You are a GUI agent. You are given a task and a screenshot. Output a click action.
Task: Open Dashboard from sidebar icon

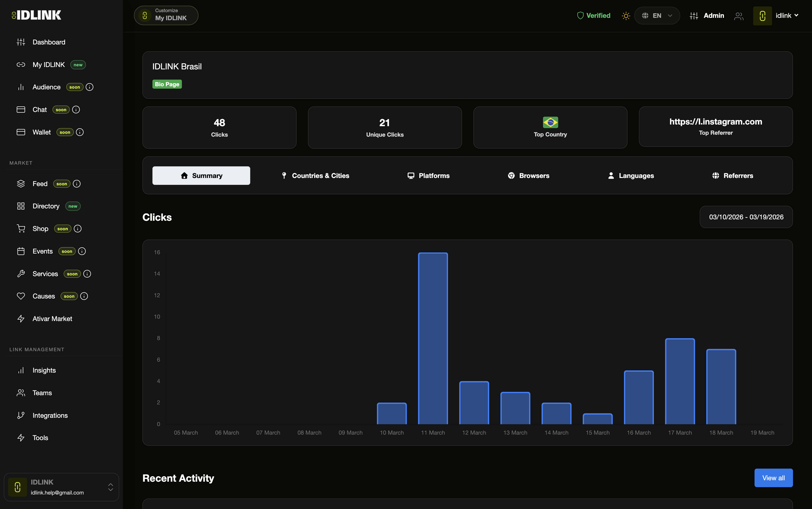(x=21, y=42)
